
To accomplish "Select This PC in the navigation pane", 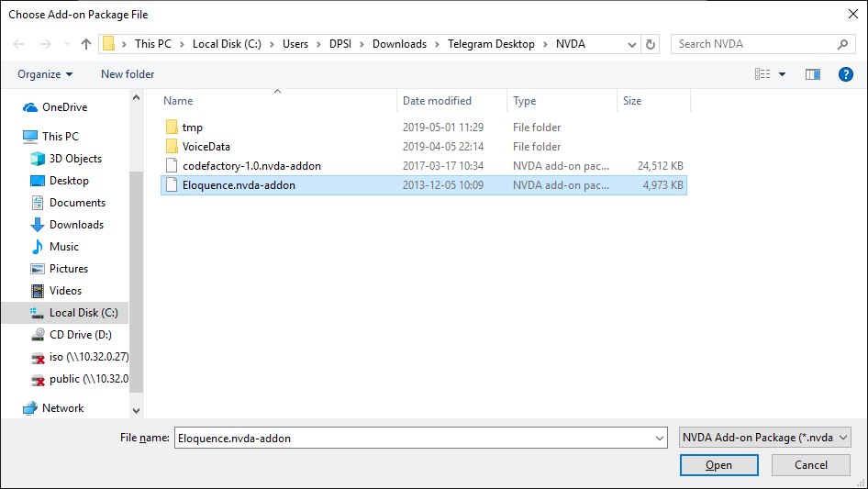I will click(61, 136).
